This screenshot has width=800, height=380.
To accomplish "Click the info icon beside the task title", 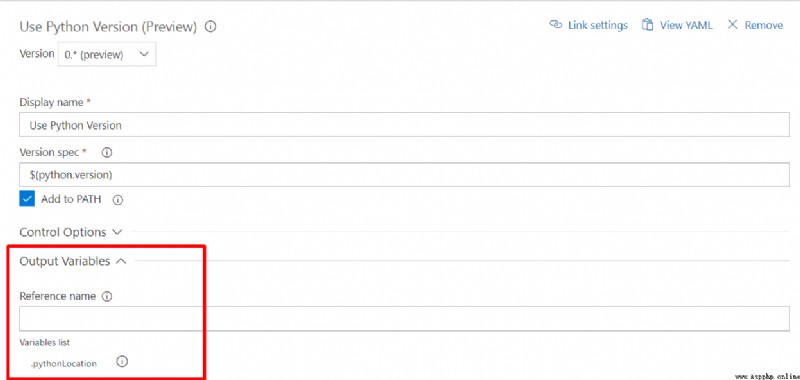I will click(210, 27).
